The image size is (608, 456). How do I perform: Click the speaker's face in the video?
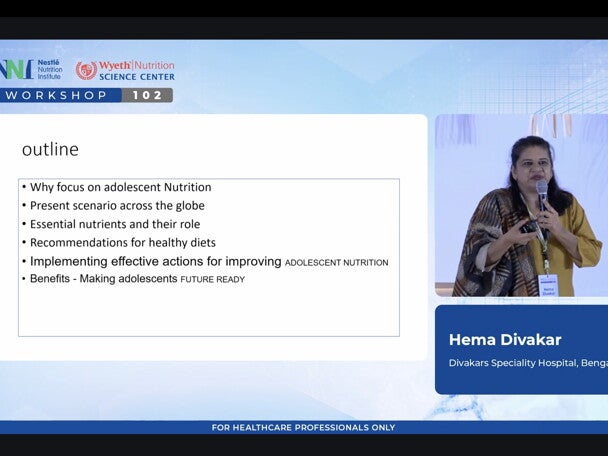pos(532,160)
